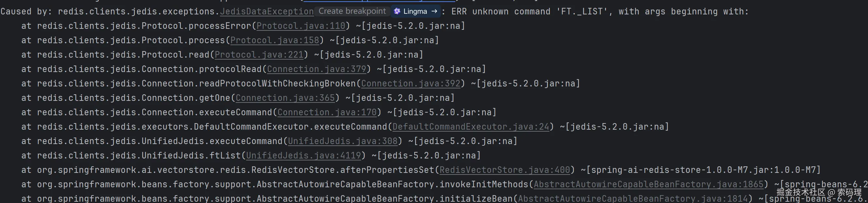868x203 pixels.
Task: Open Protocol.java:158 source link
Action: pos(275,41)
